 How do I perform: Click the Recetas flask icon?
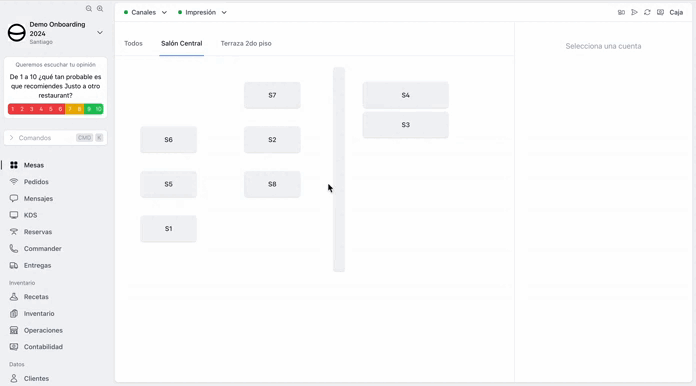click(14, 297)
